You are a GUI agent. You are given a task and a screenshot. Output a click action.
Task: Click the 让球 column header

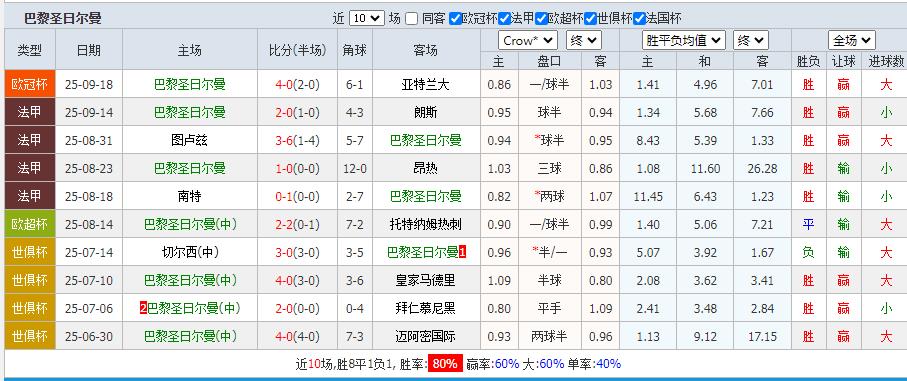tap(844, 61)
